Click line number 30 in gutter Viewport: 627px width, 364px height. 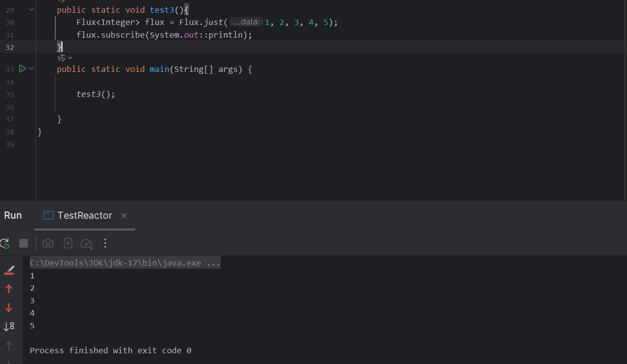10,23
